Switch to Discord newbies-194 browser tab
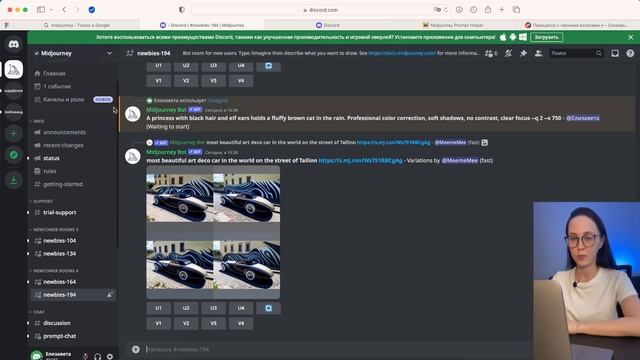The image size is (640, 360). [202, 25]
